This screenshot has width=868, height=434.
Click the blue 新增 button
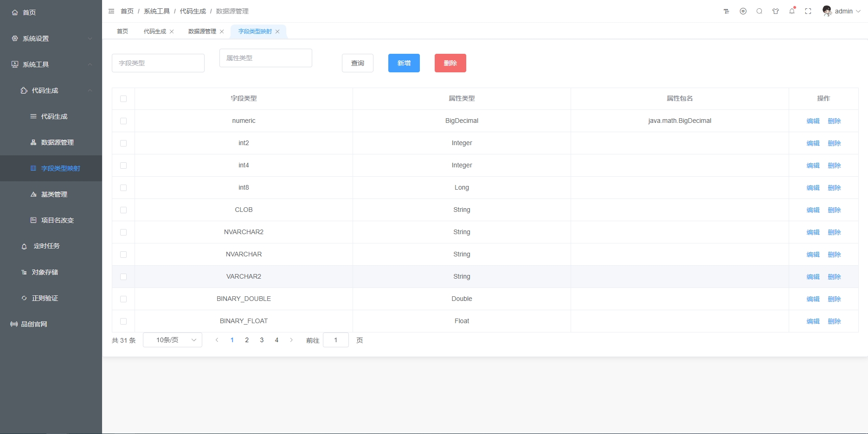click(404, 63)
